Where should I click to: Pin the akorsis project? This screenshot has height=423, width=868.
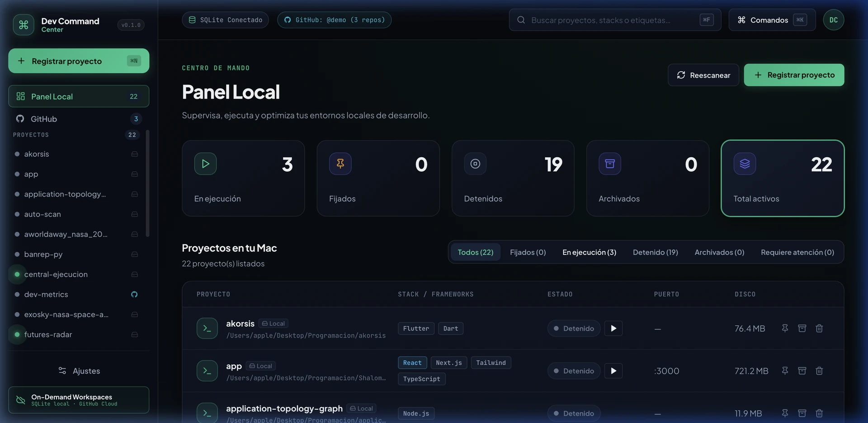click(785, 329)
